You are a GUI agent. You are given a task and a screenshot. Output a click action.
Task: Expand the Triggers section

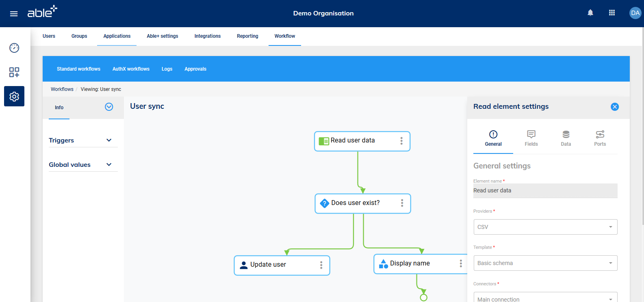point(109,140)
